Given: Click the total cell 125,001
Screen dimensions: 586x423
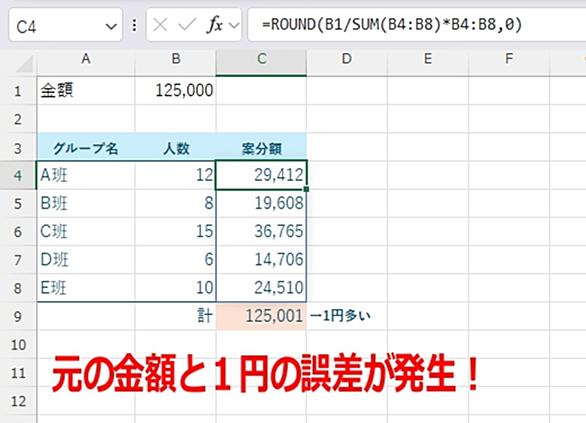Looking at the screenshot, I should (261, 317).
